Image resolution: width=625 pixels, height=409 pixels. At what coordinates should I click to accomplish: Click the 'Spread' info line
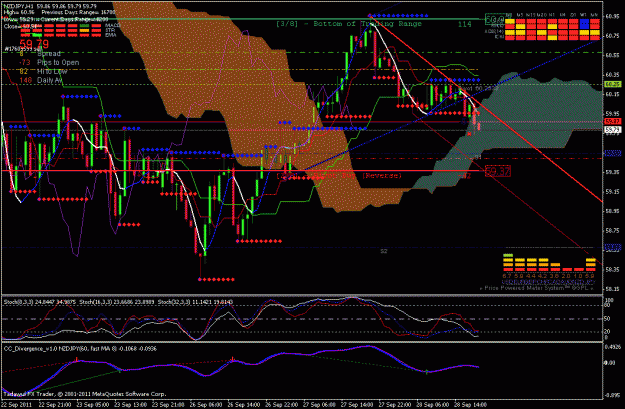(x=49, y=53)
